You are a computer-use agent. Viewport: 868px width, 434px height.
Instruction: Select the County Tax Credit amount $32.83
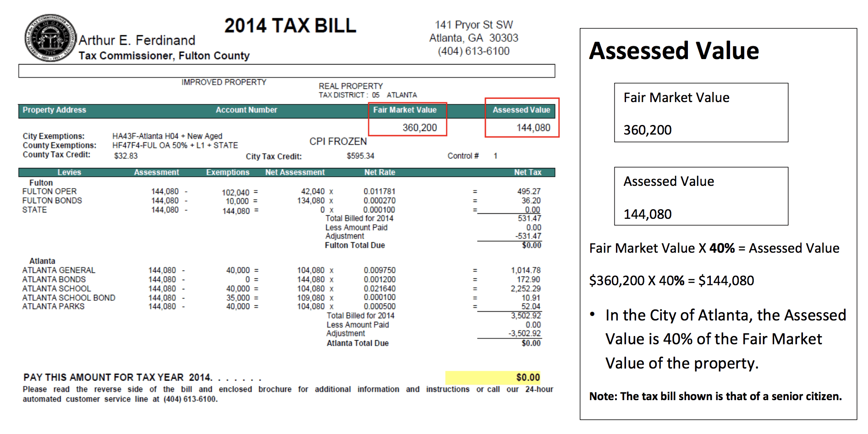coord(126,156)
